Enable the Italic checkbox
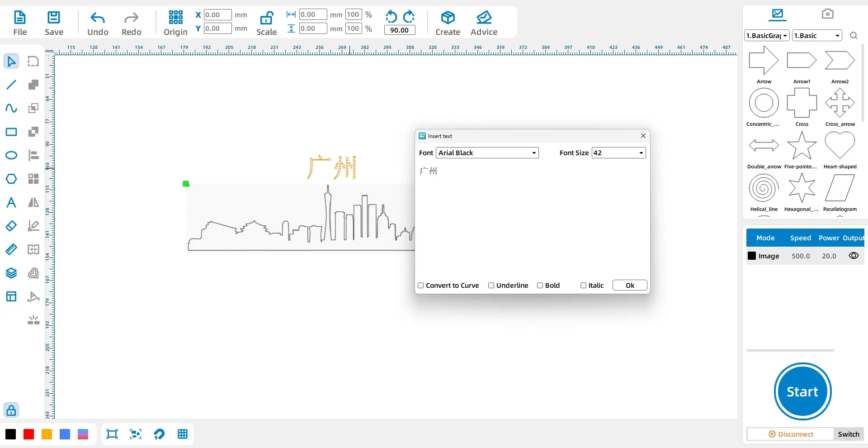868x448 pixels. (583, 286)
